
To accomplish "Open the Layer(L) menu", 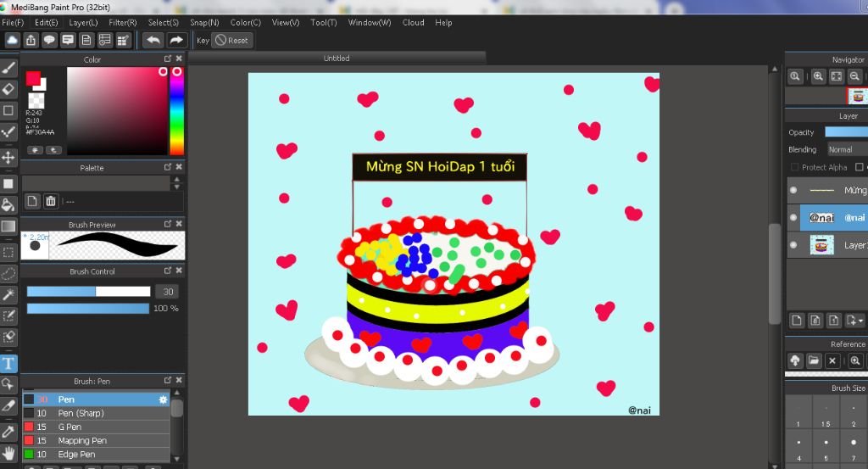I will pyautogui.click(x=83, y=22).
